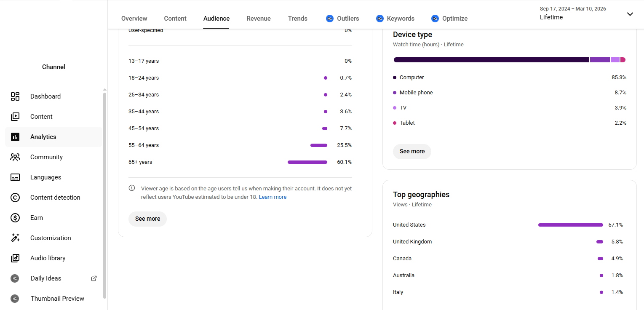Expand the Lifetime date range dropdown
Image resolution: width=644 pixels, height=310 pixels.
click(x=630, y=14)
